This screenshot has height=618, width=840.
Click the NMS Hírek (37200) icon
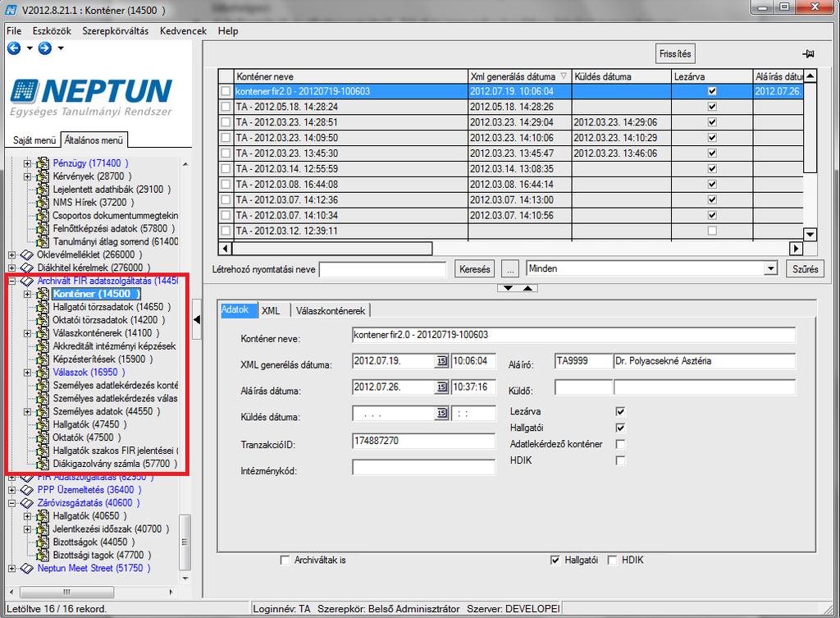(43, 203)
